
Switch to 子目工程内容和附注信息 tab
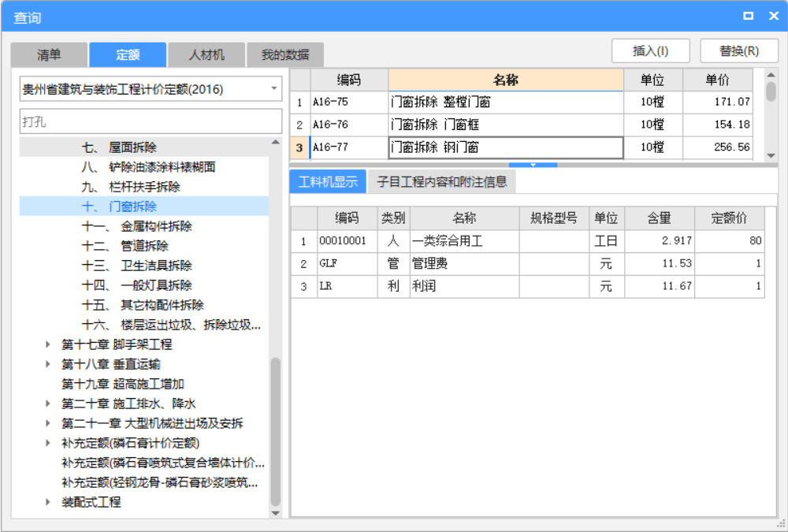[x=442, y=181]
